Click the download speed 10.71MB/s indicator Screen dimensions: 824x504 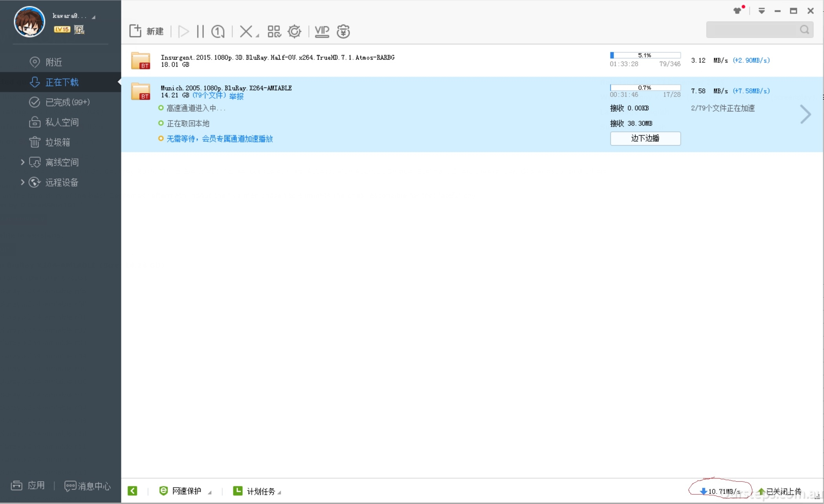click(720, 491)
